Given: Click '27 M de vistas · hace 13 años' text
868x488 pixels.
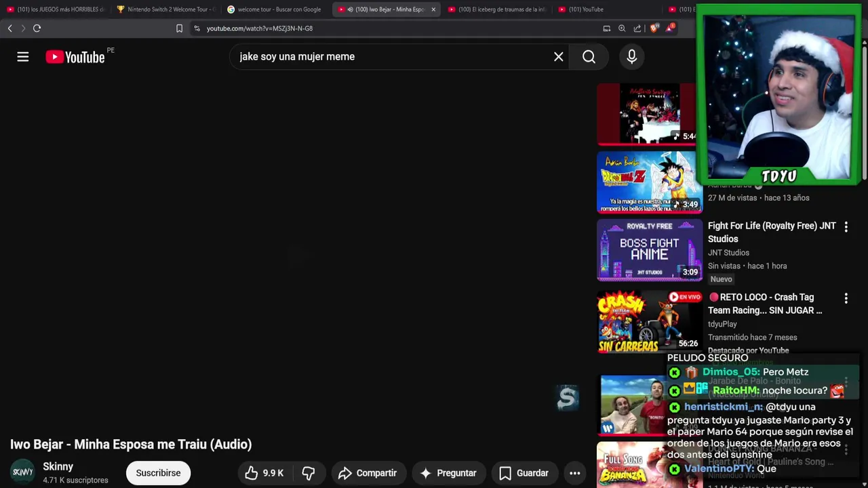Looking at the screenshot, I should tap(759, 198).
